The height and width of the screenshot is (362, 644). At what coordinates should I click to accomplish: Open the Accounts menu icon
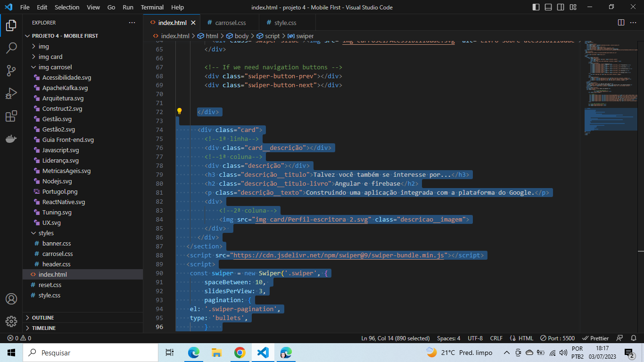point(11,299)
